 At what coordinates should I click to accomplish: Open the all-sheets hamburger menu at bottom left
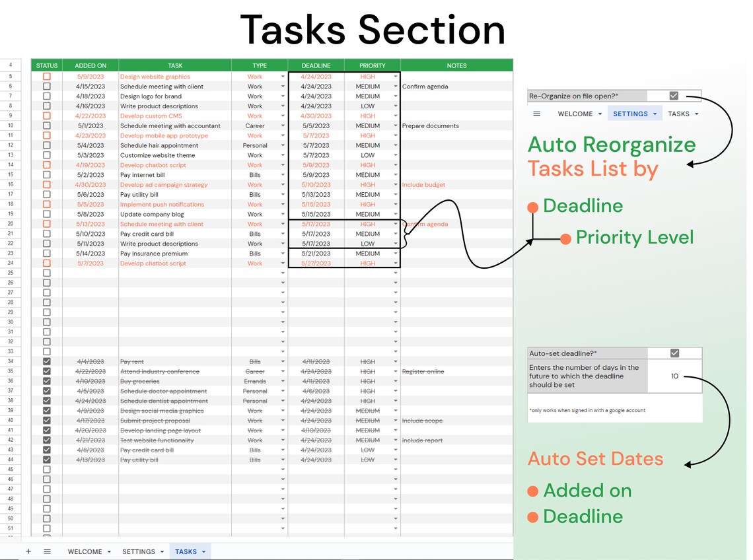tap(46, 551)
